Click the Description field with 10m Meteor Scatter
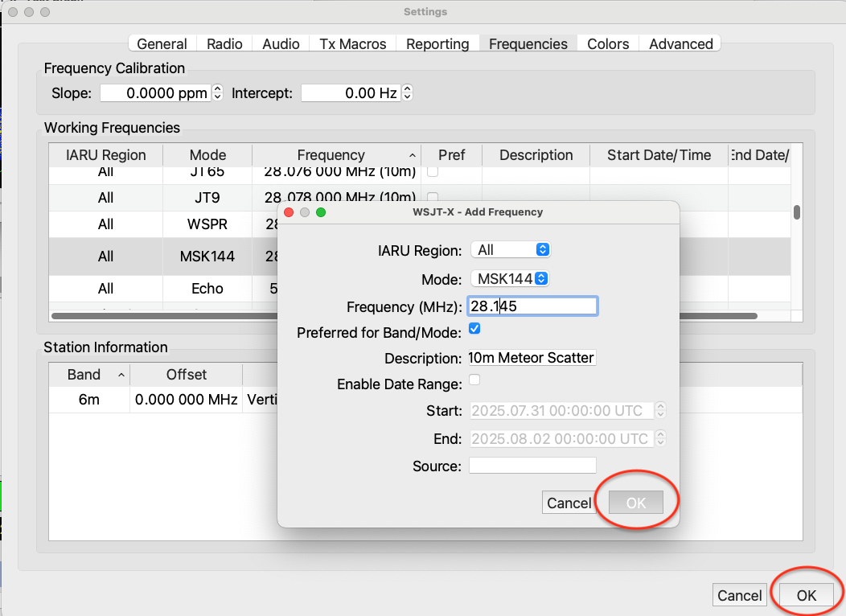This screenshot has width=846, height=616. [532, 358]
